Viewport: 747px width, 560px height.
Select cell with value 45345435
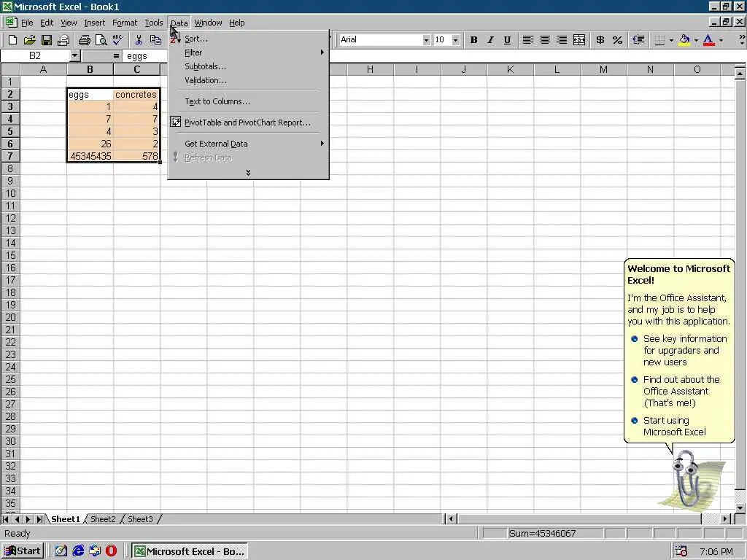[90, 156]
